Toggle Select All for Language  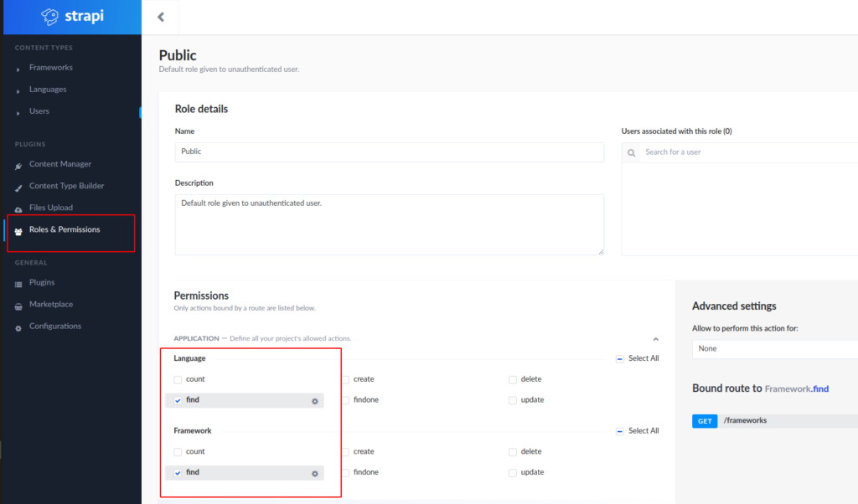click(620, 359)
